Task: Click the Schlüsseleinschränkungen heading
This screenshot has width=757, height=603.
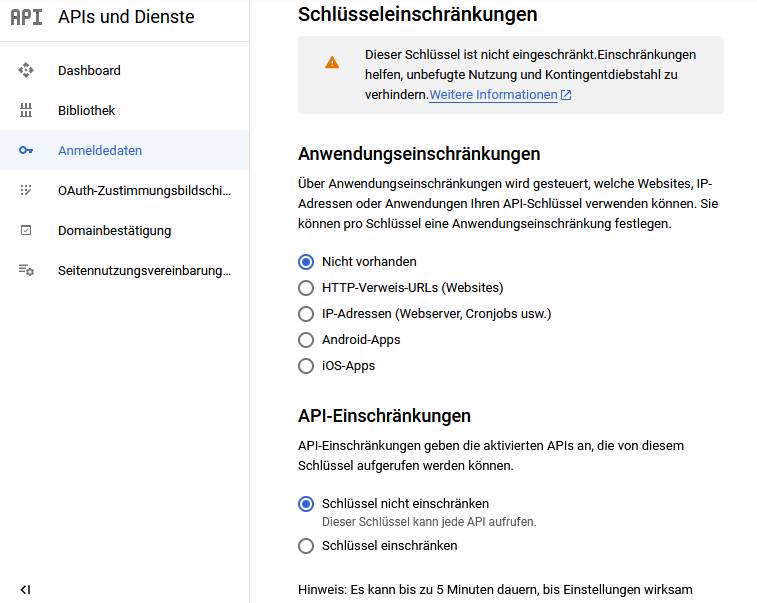Action: pyautogui.click(x=418, y=14)
